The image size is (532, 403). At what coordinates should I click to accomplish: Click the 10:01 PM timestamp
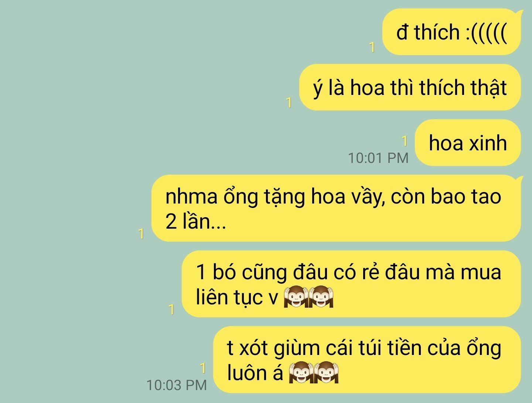(378, 158)
